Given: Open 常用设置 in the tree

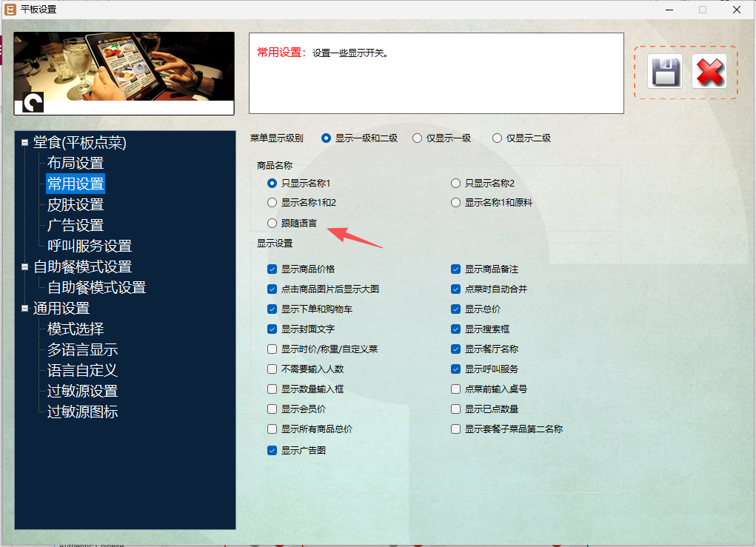Looking at the screenshot, I should [x=76, y=184].
